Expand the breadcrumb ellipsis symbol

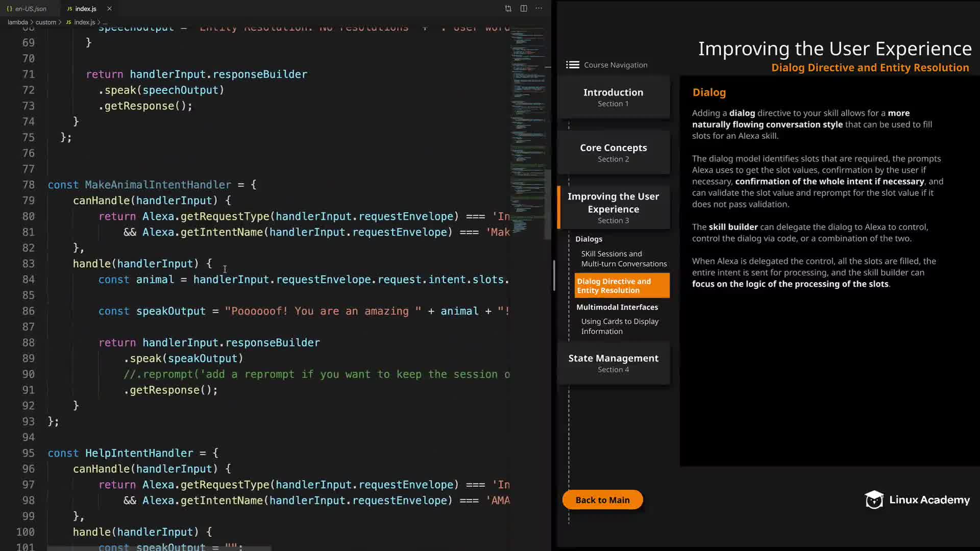105,22
